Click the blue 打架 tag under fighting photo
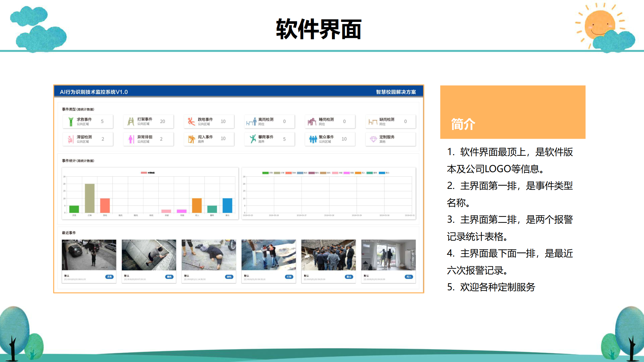The width and height of the screenshot is (644, 362). point(289,277)
